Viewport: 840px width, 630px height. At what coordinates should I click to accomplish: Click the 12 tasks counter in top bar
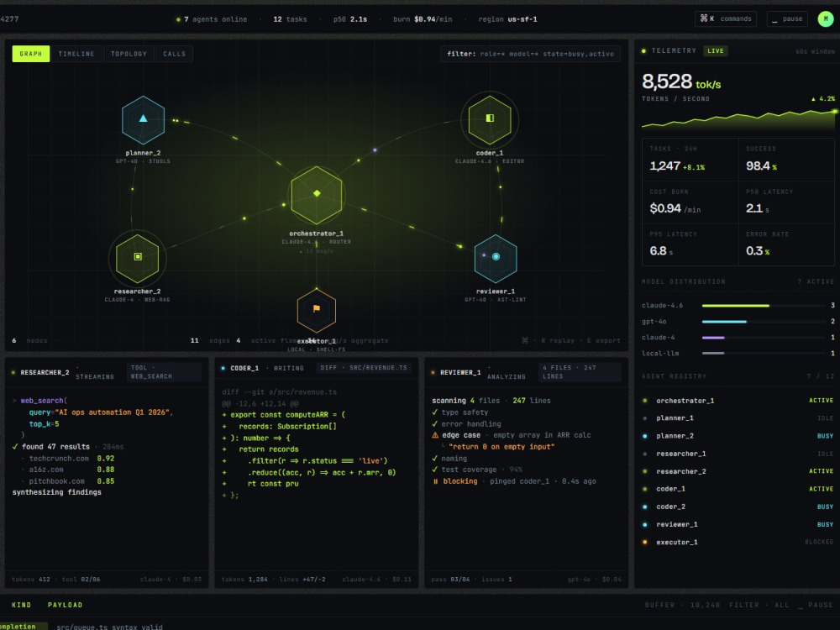point(290,19)
